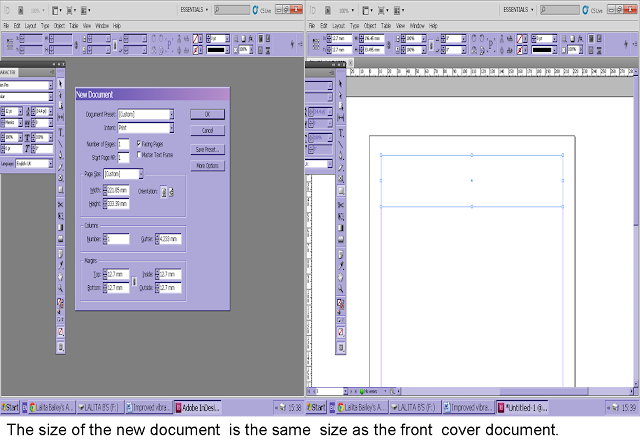
Task: Open Screen Mode dropdown in left window
Action: 71,10
